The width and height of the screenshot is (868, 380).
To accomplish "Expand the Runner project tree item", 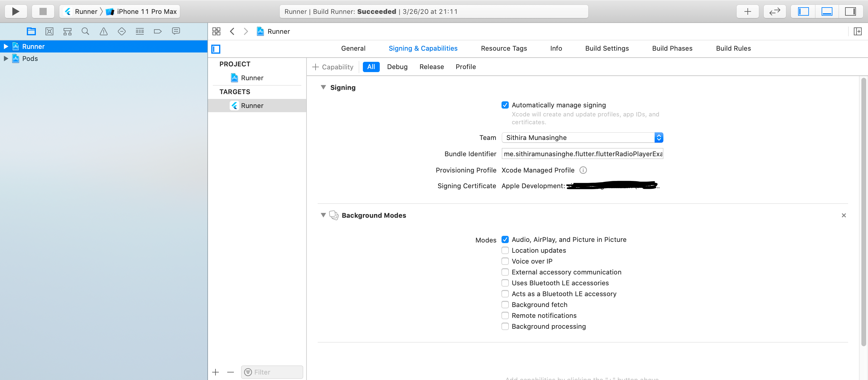I will pyautogui.click(x=5, y=46).
